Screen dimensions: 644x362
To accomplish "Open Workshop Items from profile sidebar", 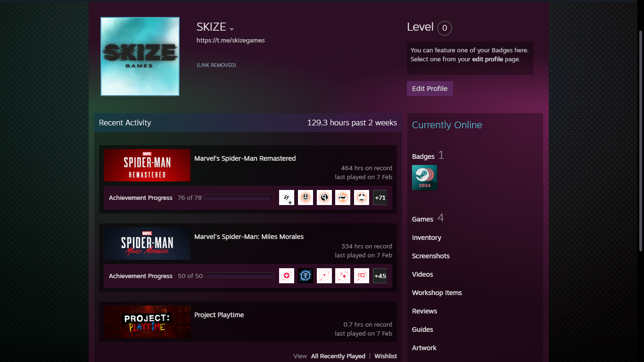I will point(437,293).
